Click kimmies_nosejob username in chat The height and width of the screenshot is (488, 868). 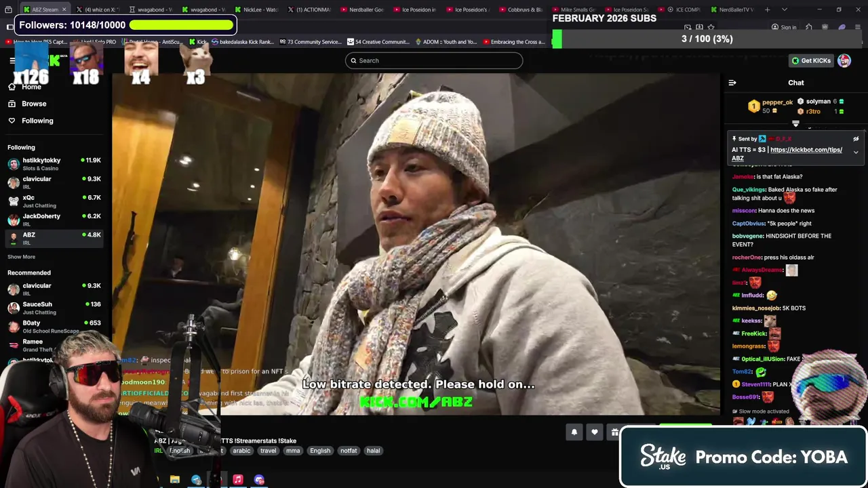(756, 308)
